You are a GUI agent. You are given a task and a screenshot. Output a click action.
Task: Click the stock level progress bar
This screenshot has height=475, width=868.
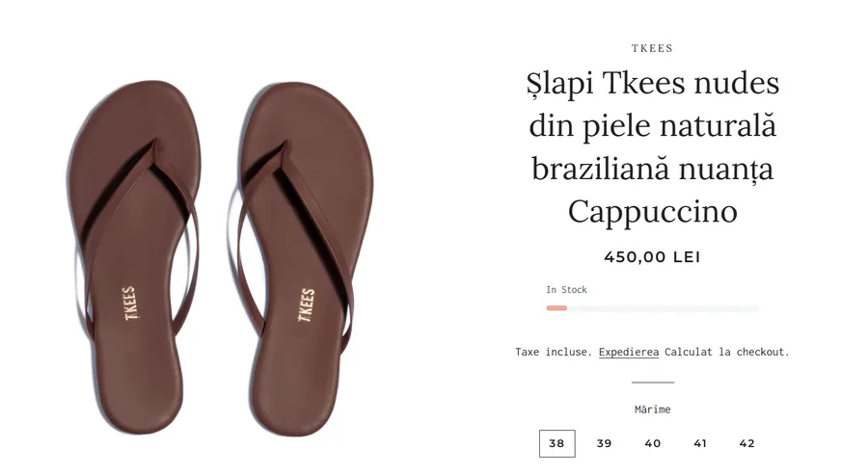click(x=653, y=308)
